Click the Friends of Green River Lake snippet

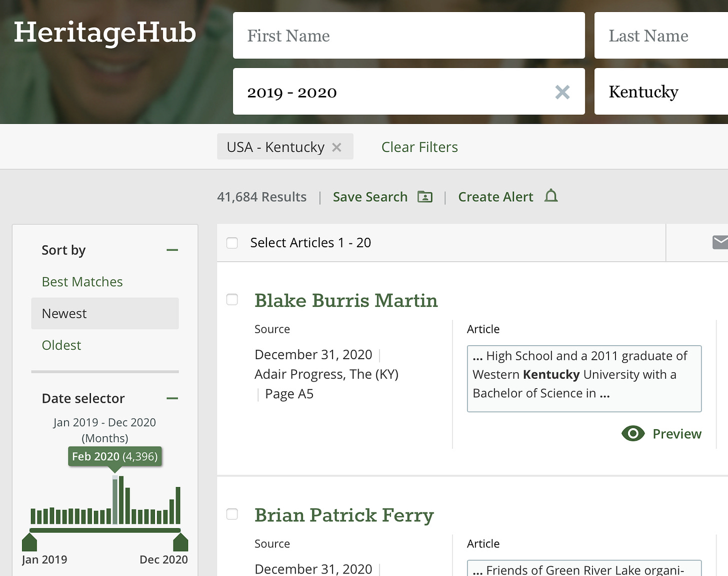click(x=584, y=569)
